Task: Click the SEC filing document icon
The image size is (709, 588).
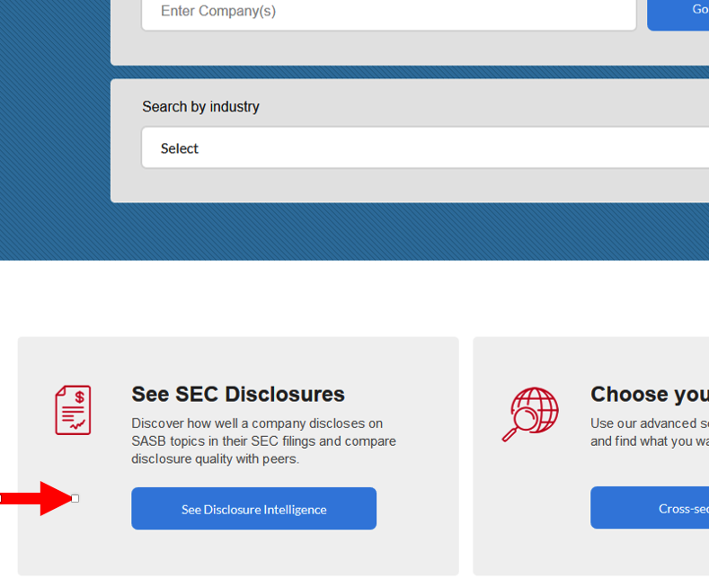Action: tap(73, 410)
